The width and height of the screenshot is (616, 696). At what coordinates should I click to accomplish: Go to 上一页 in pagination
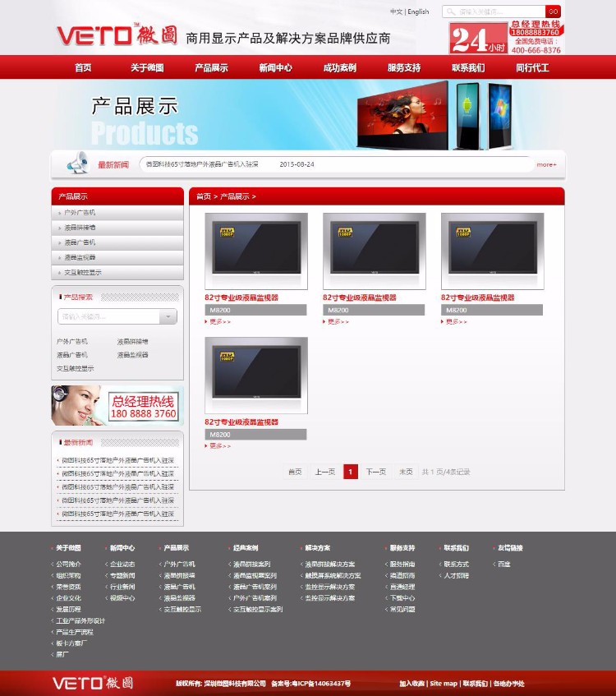point(325,472)
